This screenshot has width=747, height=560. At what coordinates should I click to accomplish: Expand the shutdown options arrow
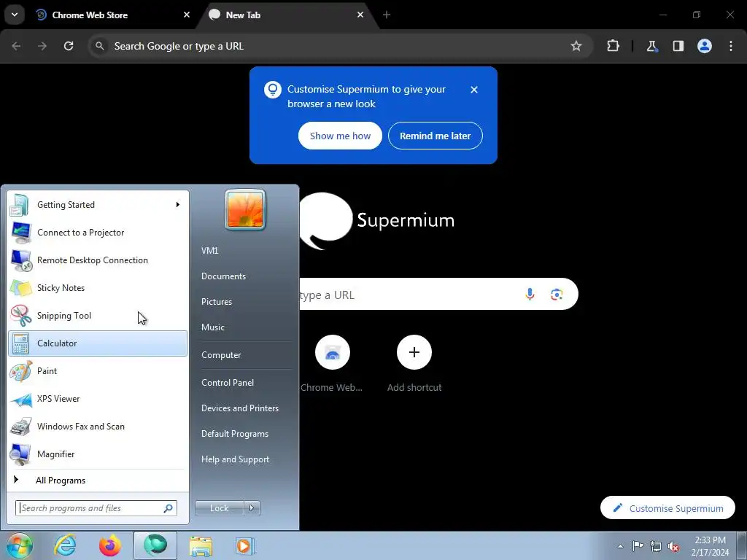[x=252, y=508]
